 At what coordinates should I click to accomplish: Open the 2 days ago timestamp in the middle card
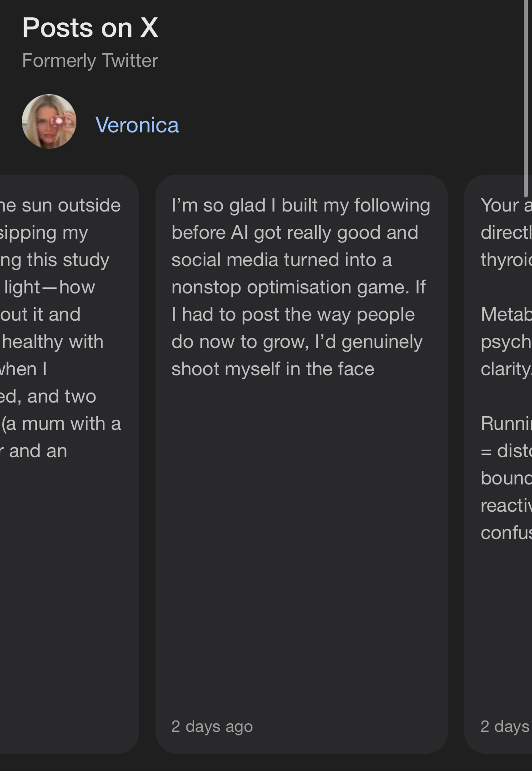212,726
